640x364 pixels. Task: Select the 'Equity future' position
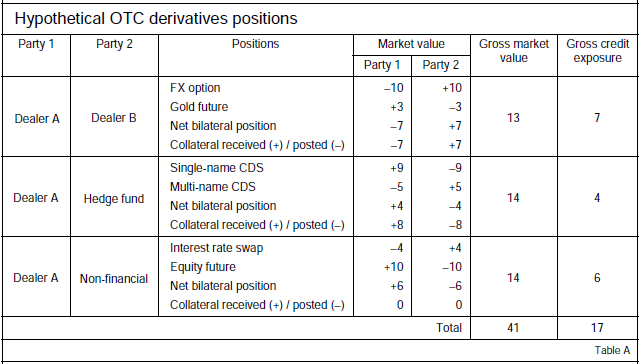(203, 266)
